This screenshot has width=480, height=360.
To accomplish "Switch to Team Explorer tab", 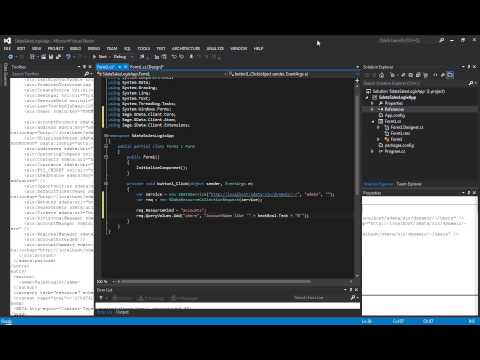I will coord(409,184).
